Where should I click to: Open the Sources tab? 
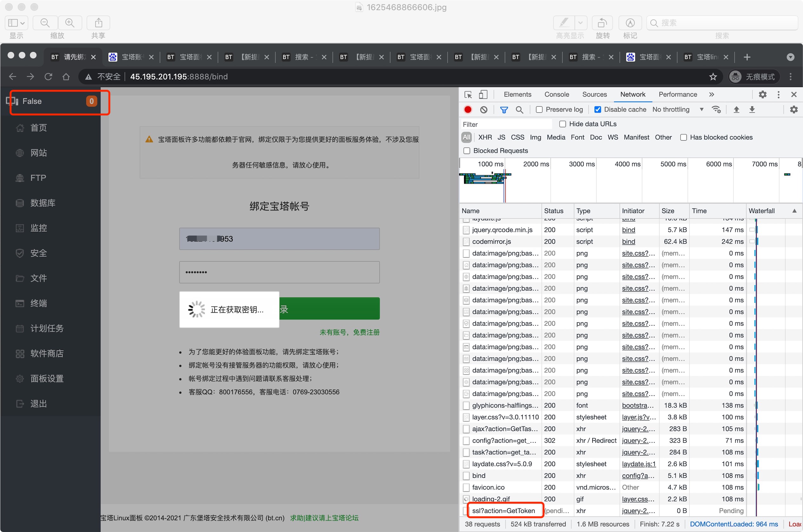[594, 95]
